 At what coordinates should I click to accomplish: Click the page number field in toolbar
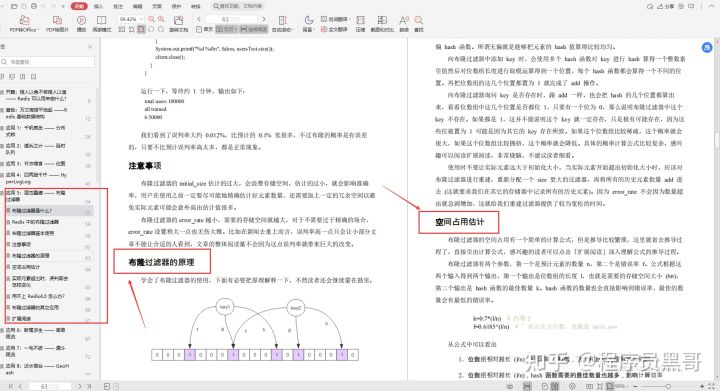(231, 19)
